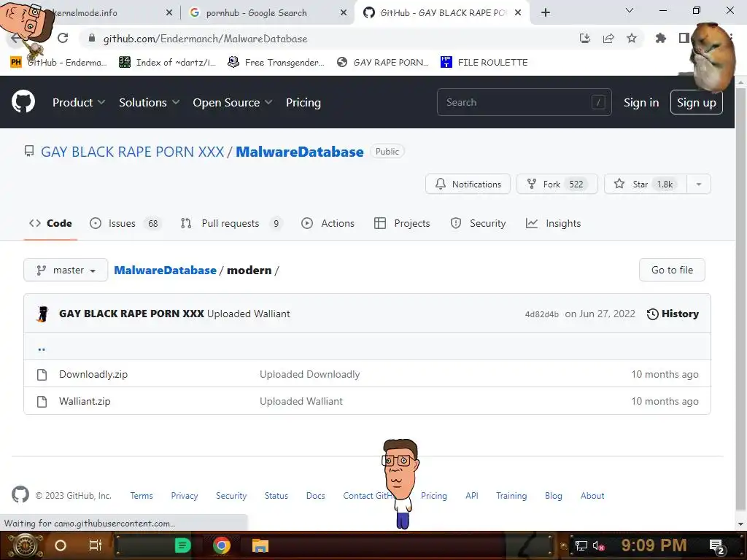Open the footer API link
This screenshot has width=747, height=560.
(x=472, y=496)
